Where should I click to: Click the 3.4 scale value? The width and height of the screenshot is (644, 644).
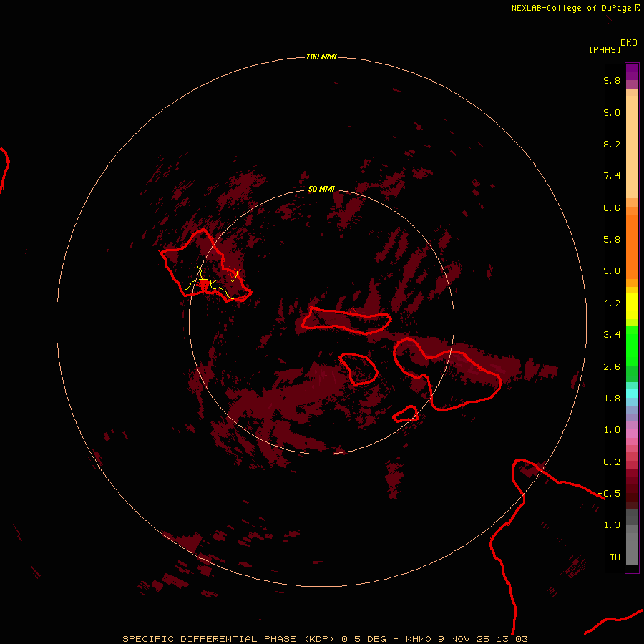[x=612, y=335]
